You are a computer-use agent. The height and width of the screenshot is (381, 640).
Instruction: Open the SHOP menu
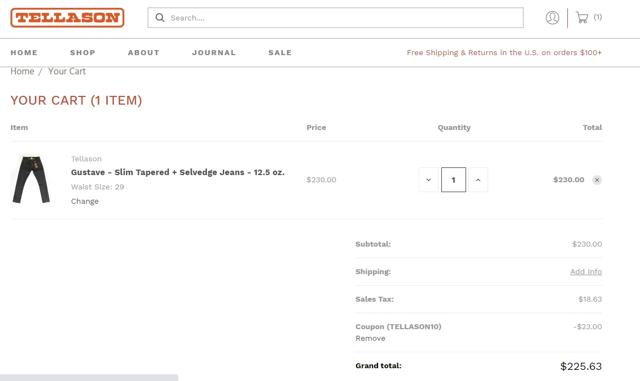(83, 53)
